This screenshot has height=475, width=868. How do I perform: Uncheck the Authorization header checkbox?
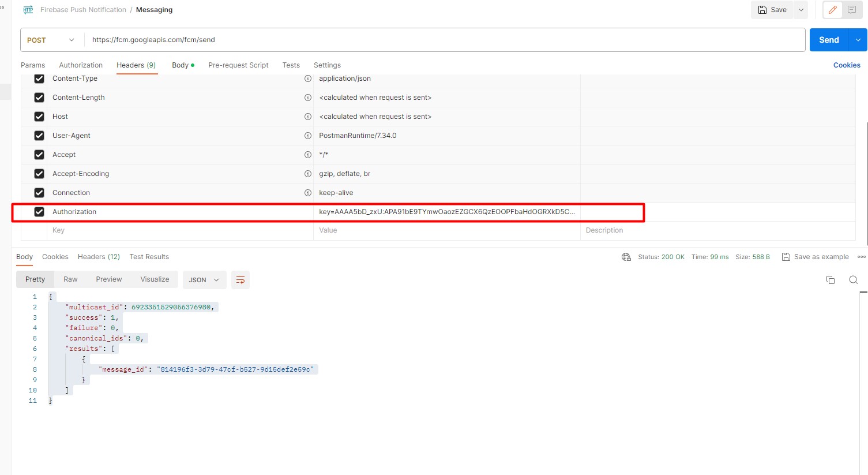click(x=39, y=212)
